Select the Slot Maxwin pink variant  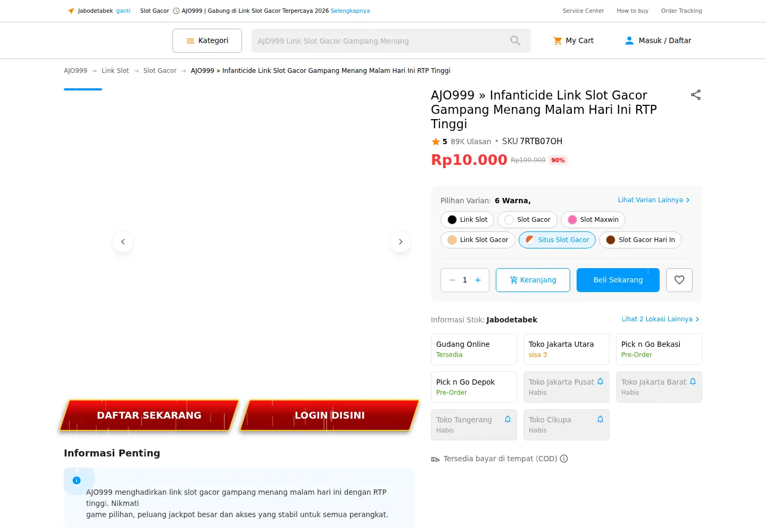593,220
